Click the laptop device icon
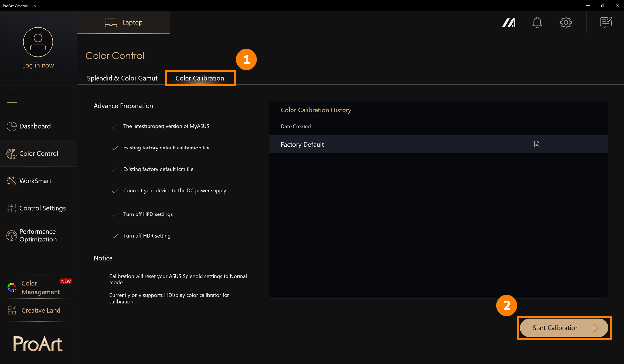 pos(111,22)
